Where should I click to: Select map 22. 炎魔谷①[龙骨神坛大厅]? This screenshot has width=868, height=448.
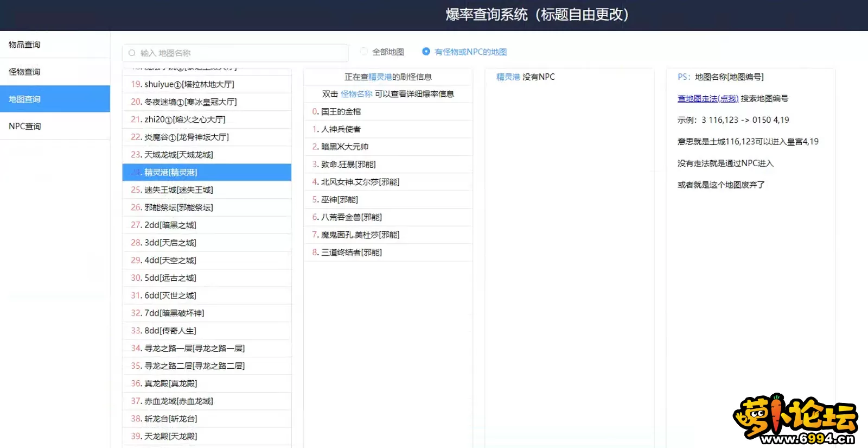tap(207, 137)
